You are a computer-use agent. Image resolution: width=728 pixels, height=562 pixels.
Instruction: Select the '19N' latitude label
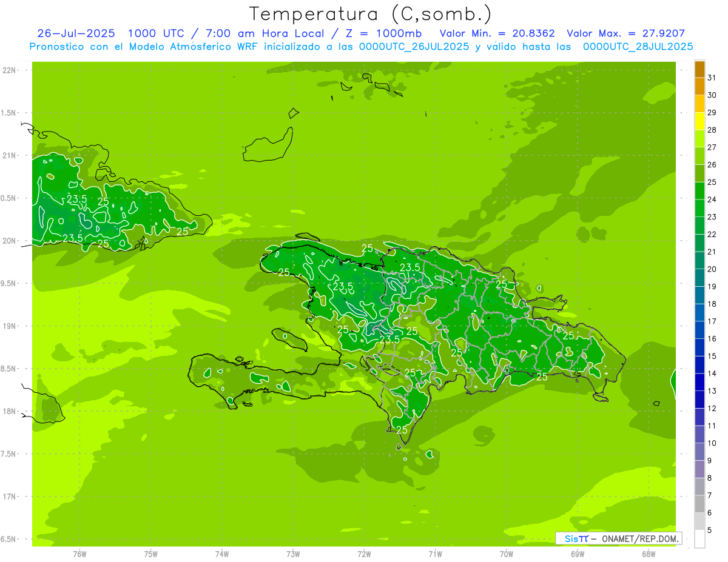point(10,326)
